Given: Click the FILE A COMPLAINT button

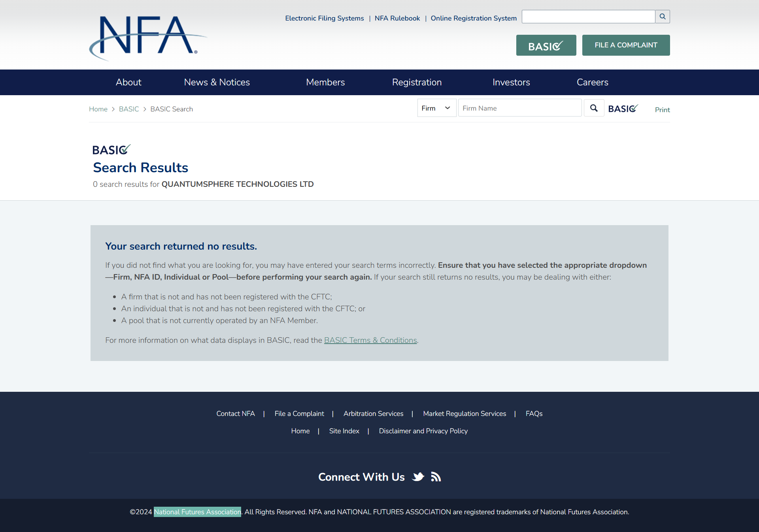Looking at the screenshot, I should coord(626,45).
